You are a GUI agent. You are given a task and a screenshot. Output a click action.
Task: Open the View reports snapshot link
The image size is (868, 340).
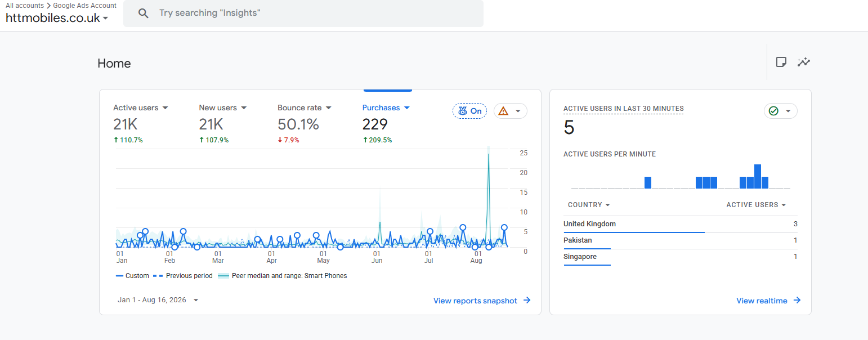(x=475, y=301)
